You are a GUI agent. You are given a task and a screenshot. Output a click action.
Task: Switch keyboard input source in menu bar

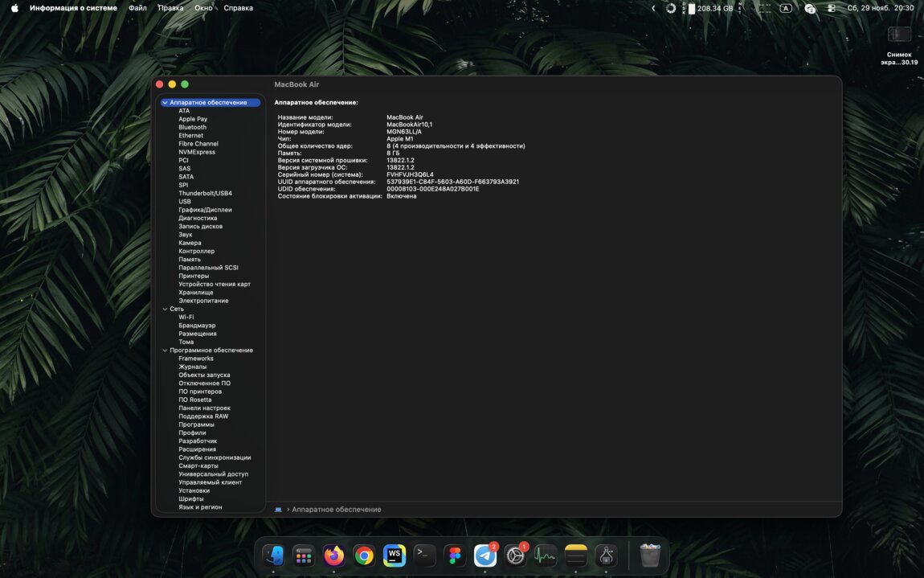786,8
